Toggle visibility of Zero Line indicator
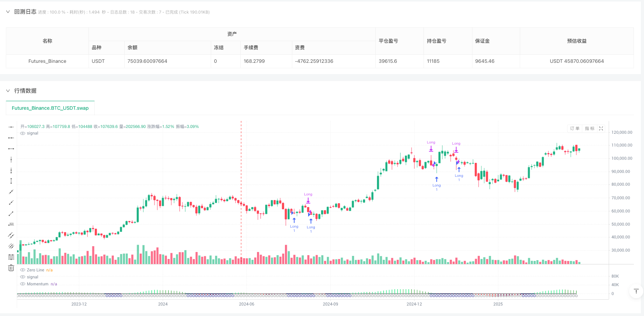 23,270
